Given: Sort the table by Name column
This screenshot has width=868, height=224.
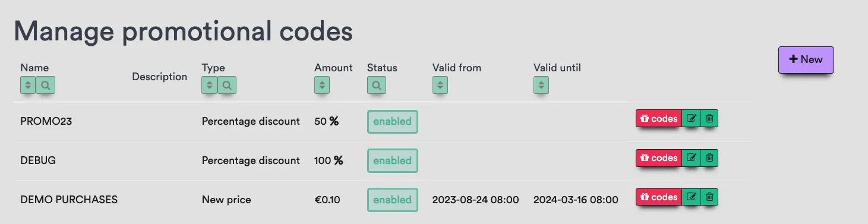Looking at the screenshot, I should 28,85.
